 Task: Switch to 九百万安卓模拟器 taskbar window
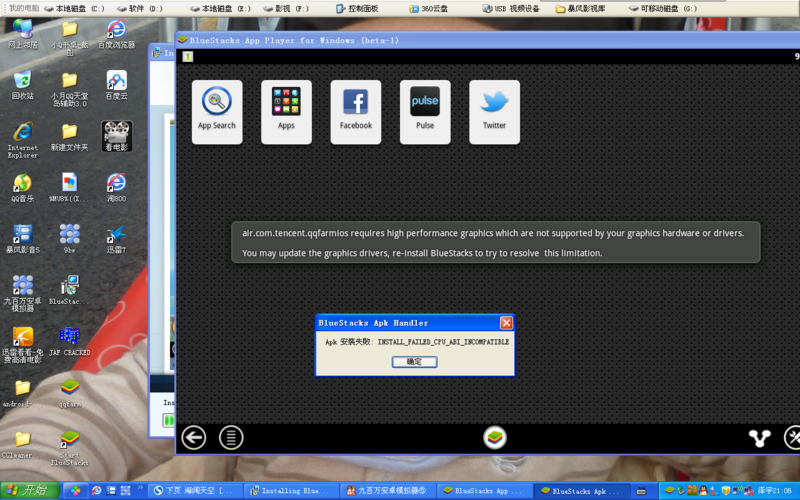[x=388, y=490]
